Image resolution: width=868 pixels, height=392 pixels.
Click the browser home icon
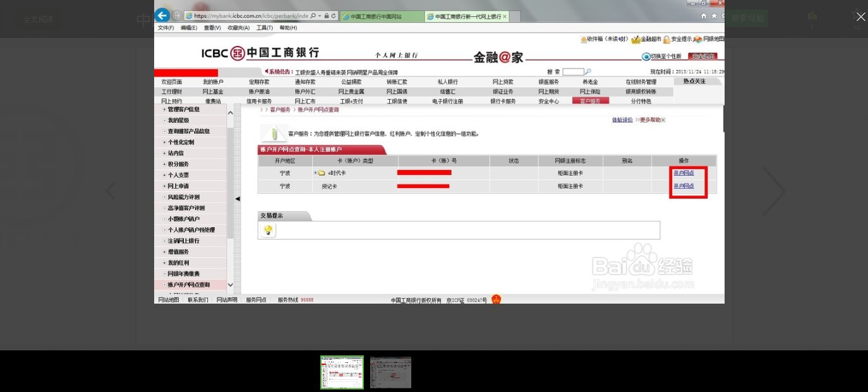(704, 16)
